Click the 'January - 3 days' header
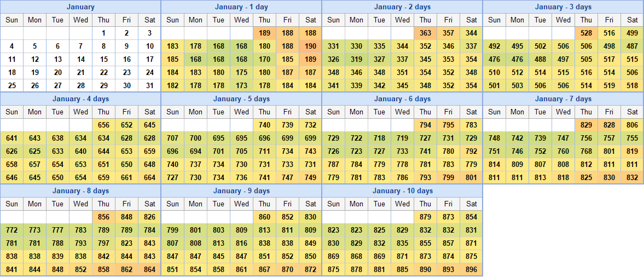 [x=563, y=7]
